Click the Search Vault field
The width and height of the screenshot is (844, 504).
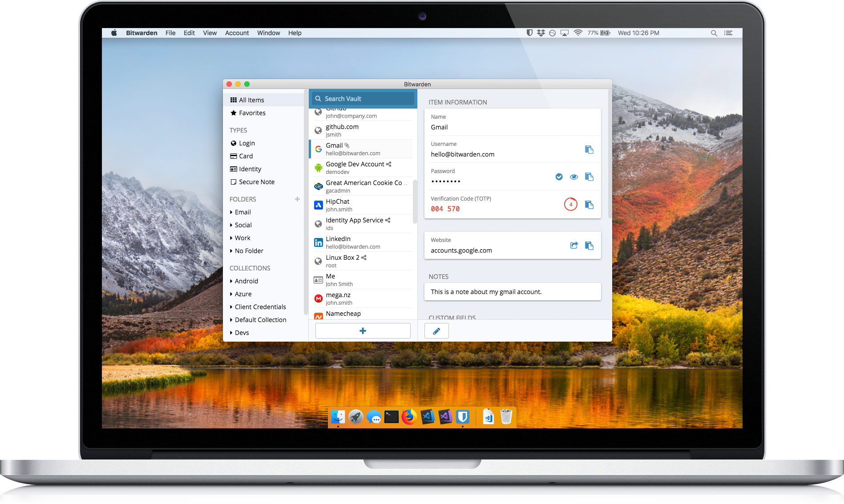(363, 99)
